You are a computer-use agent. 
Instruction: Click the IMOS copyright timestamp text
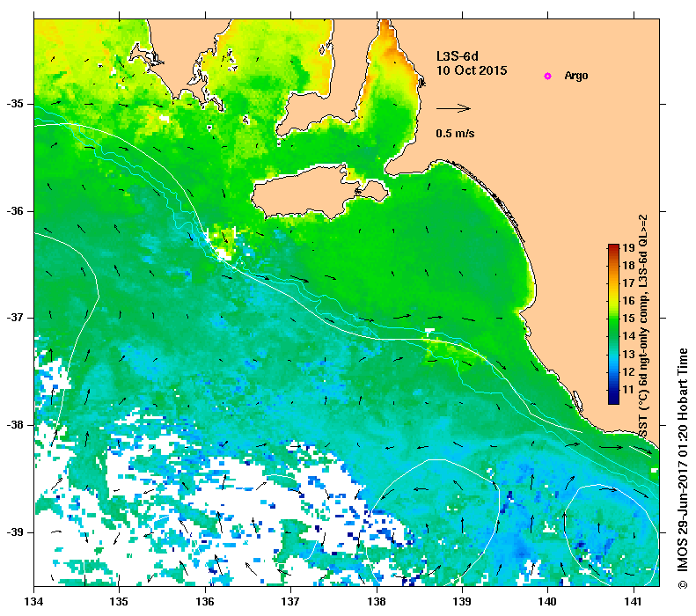click(x=682, y=468)
